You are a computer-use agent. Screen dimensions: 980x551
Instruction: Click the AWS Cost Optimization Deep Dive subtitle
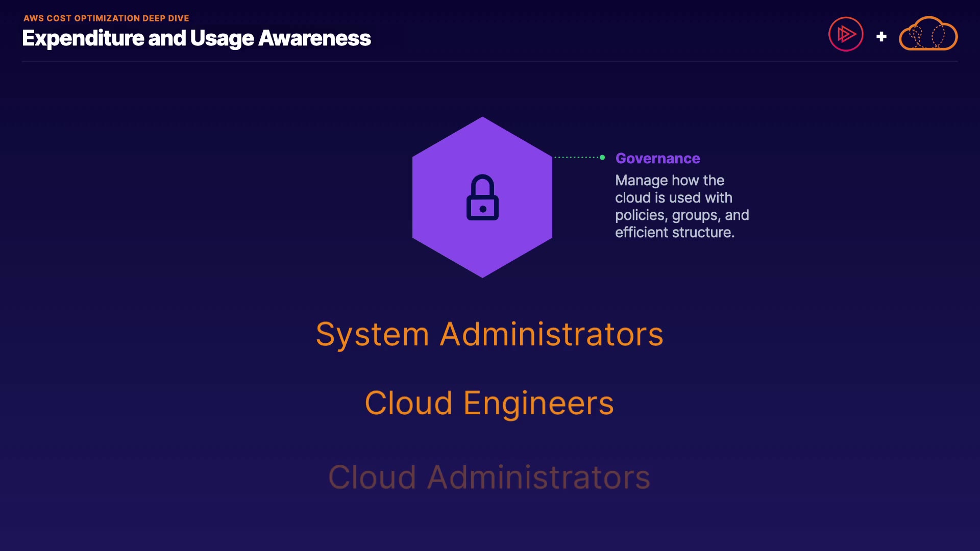(106, 18)
